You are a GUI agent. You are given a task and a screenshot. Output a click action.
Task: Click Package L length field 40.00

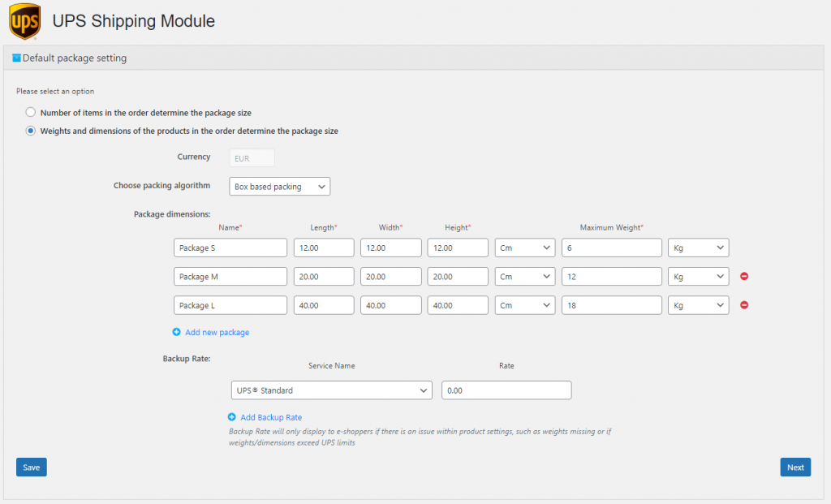click(x=324, y=305)
